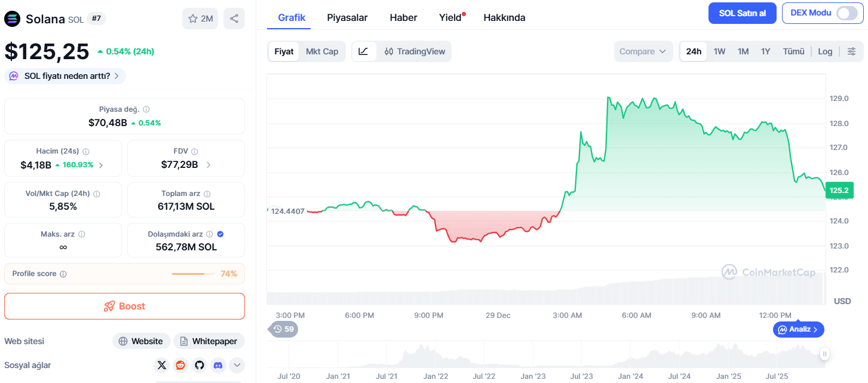Image resolution: width=868 pixels, height=383 pixels.
Task: Click the mini timeline near Jan '23
Action: coord(533,356)
